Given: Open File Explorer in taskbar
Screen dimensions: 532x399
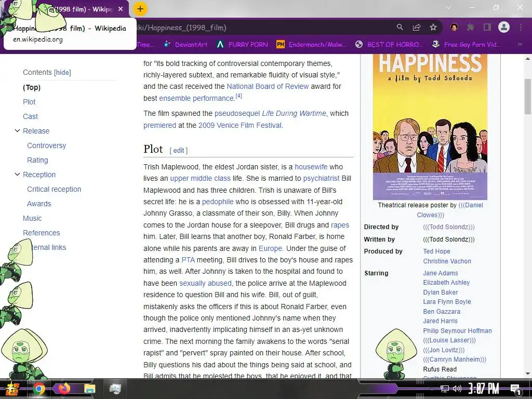Looking at the screenshot, I should point(89,389).
